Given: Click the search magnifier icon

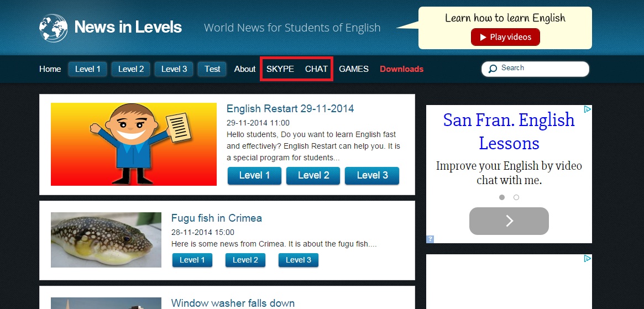Looking at the screenshot, I should click(x=493, y=69).
